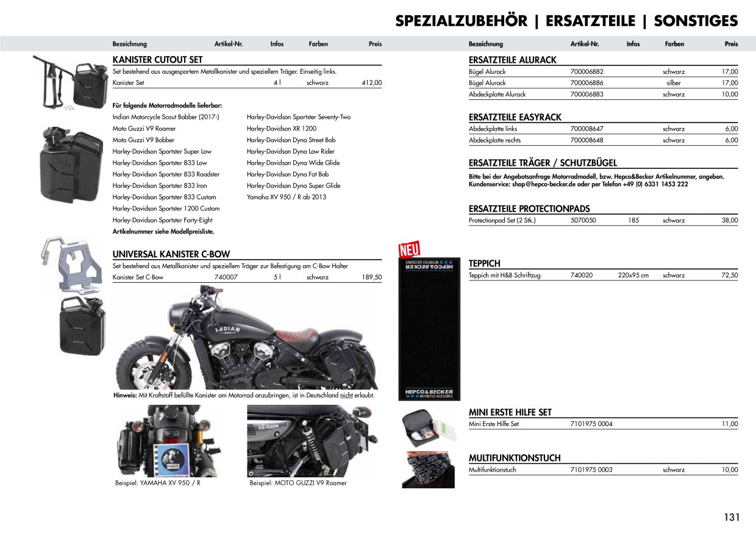Select article number 740020

(x=582, y=276)
